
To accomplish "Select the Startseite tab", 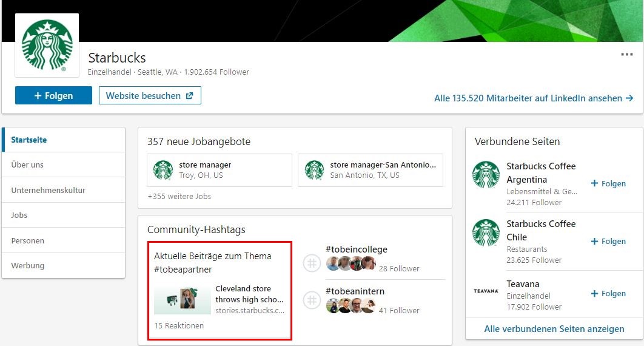I will (x=63, y=140).
